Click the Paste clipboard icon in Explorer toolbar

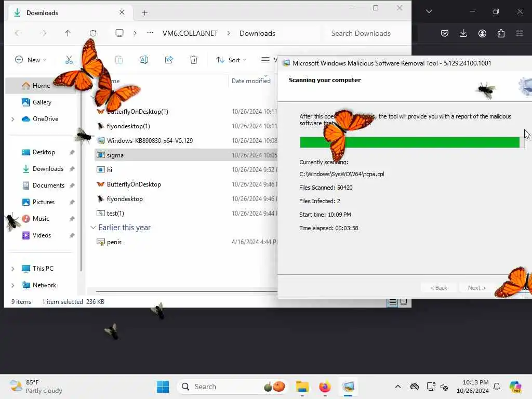click(x=119, y=60)
